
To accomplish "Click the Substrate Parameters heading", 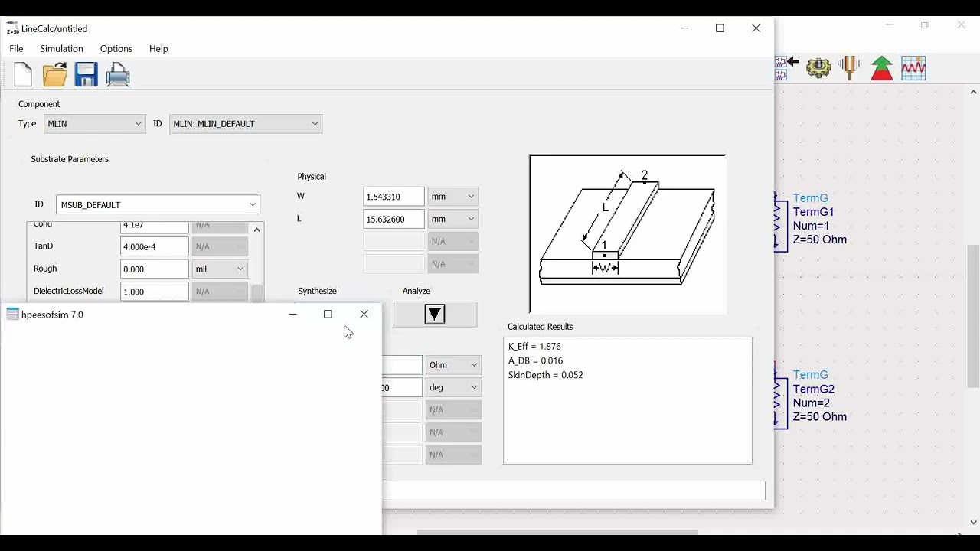I will tap(70, 159).
